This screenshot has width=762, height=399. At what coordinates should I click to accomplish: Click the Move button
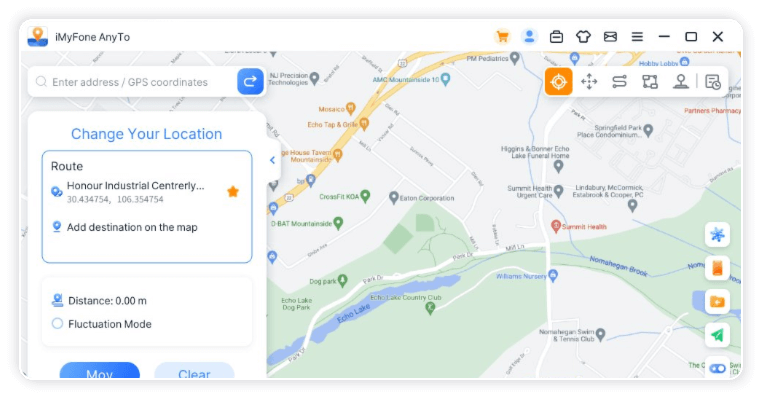tap(100, 371)
